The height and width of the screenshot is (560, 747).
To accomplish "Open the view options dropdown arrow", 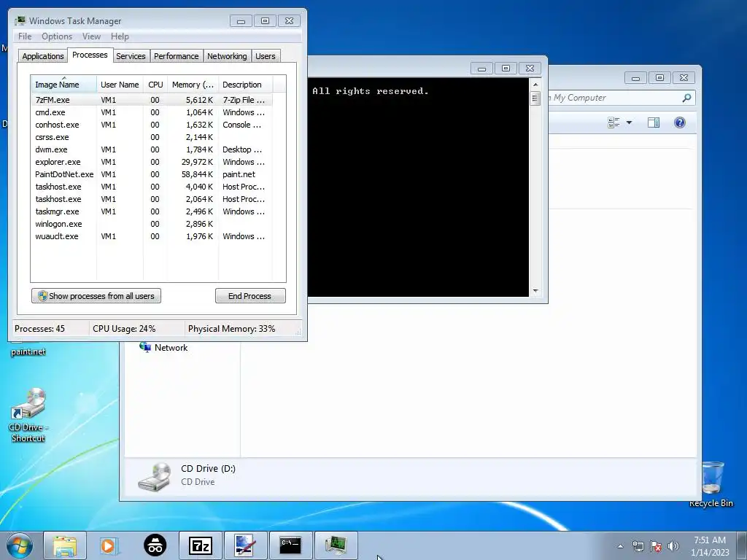I will 629,122.
